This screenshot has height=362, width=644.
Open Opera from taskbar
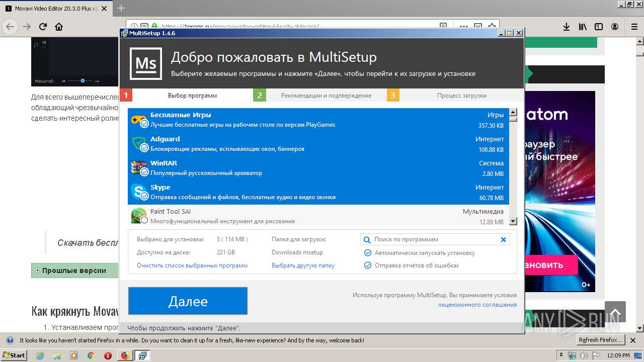[x=108, y=355]
